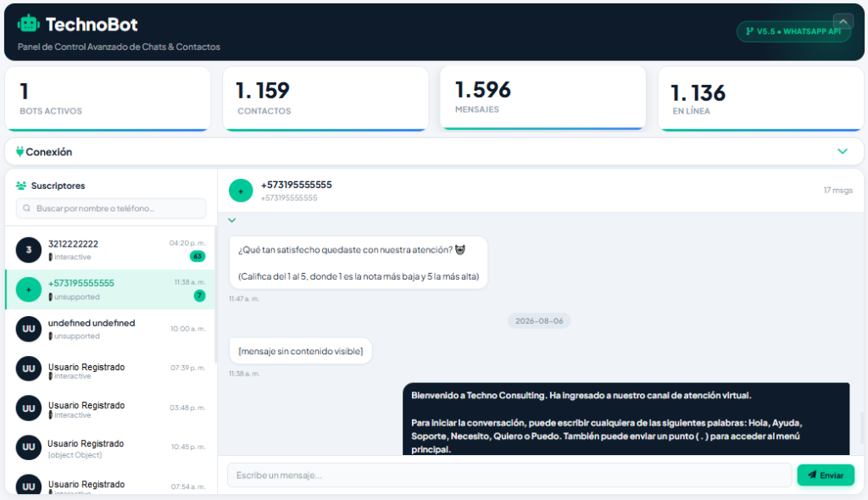Screen dimensions: 868x500
Task: Click the TechnoBot robot logo icon
Action: tap(28, 24)
